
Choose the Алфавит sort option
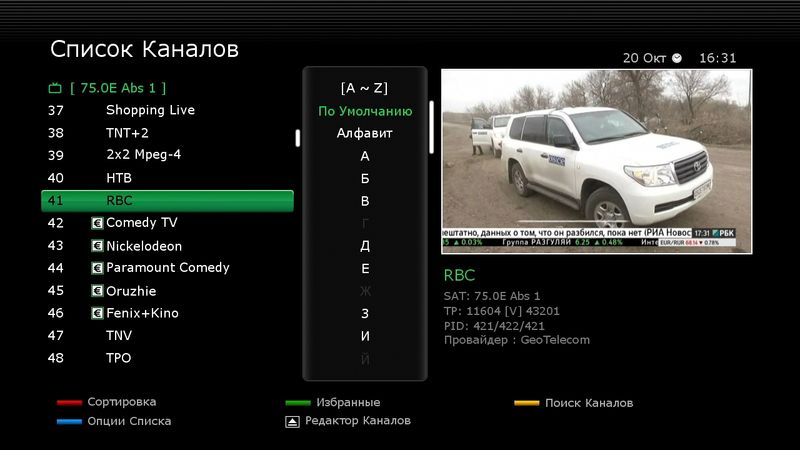point(365,133)
